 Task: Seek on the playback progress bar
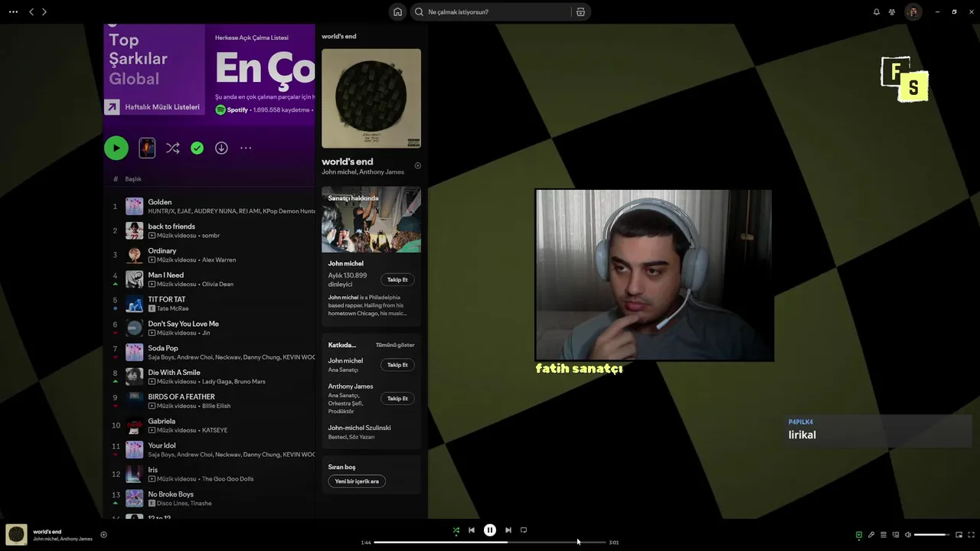coord(489,542)
